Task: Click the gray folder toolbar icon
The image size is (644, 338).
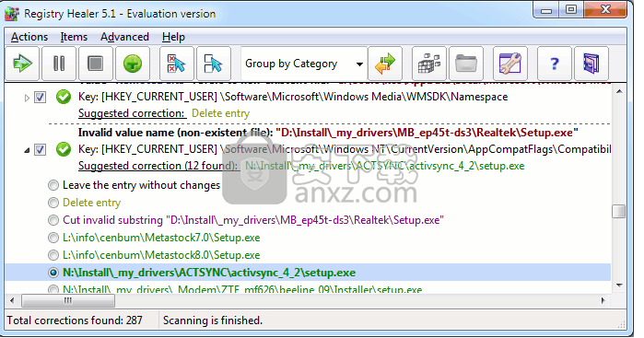Action: pos(466,64)
